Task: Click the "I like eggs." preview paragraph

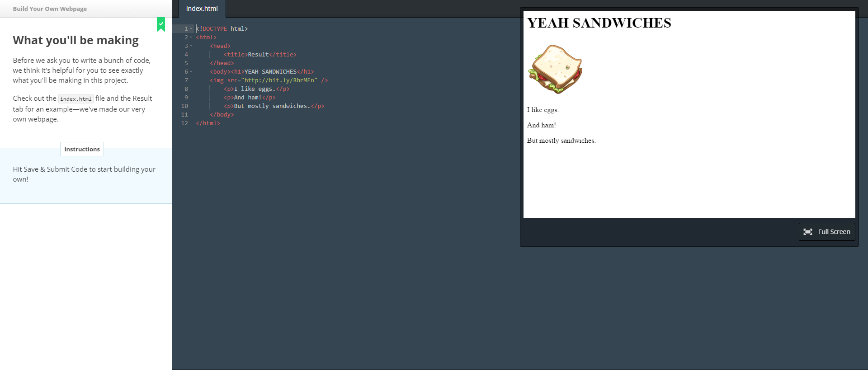Action: click(x=542, y=110)
